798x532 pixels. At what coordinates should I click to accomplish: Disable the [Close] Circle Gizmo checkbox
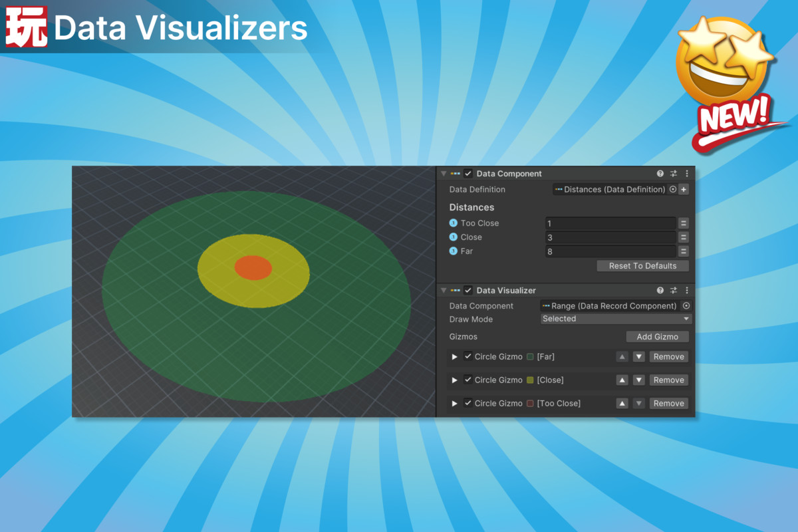[x=467, y=380]
